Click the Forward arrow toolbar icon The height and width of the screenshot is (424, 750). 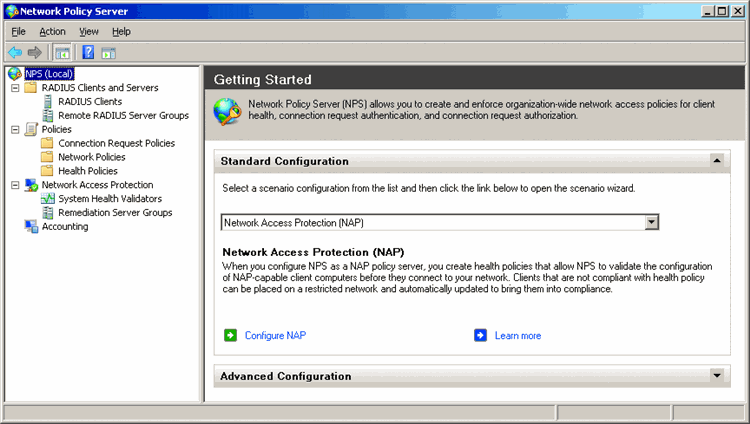point(34,52)
